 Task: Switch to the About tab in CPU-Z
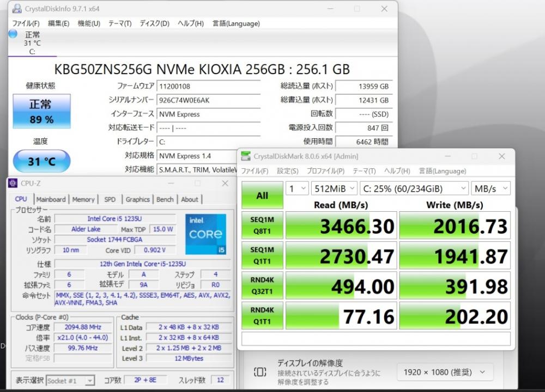tap(190, 199)
